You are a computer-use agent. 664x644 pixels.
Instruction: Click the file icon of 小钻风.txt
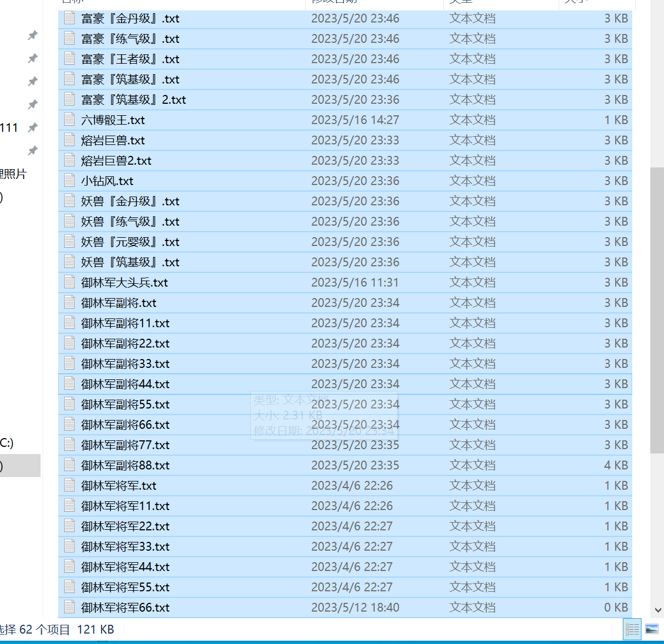tap(69, 181)
